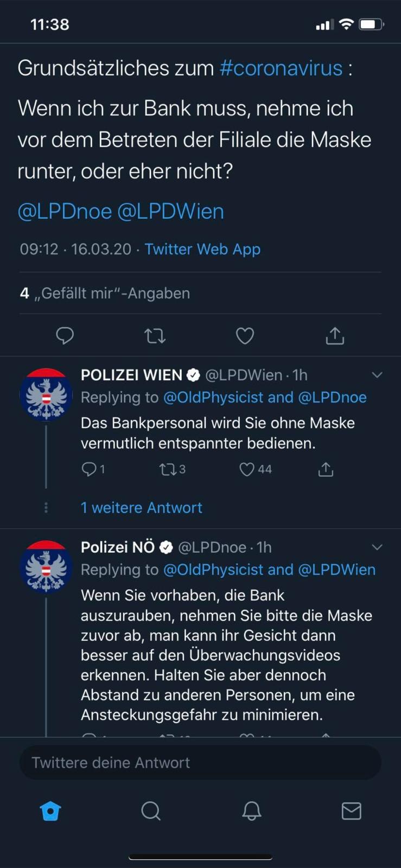Retweet the main coronavirus tweet
Viewport: 401px width, 868px height.
[x=155, y=336]
